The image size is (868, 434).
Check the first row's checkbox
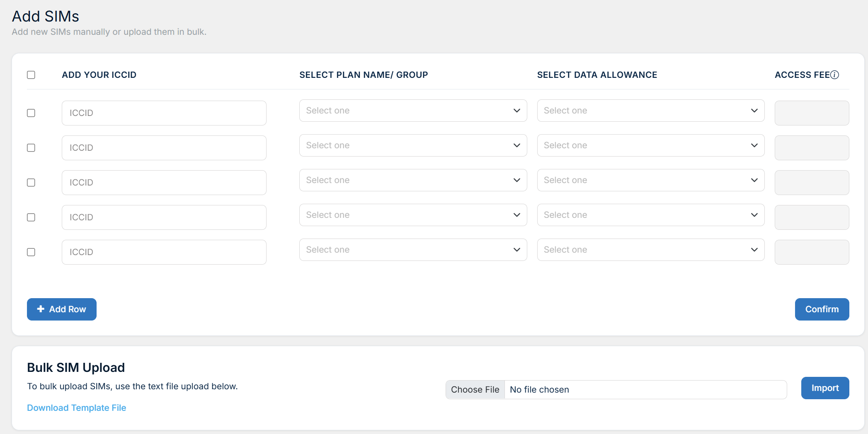click(x=31, y=113)
